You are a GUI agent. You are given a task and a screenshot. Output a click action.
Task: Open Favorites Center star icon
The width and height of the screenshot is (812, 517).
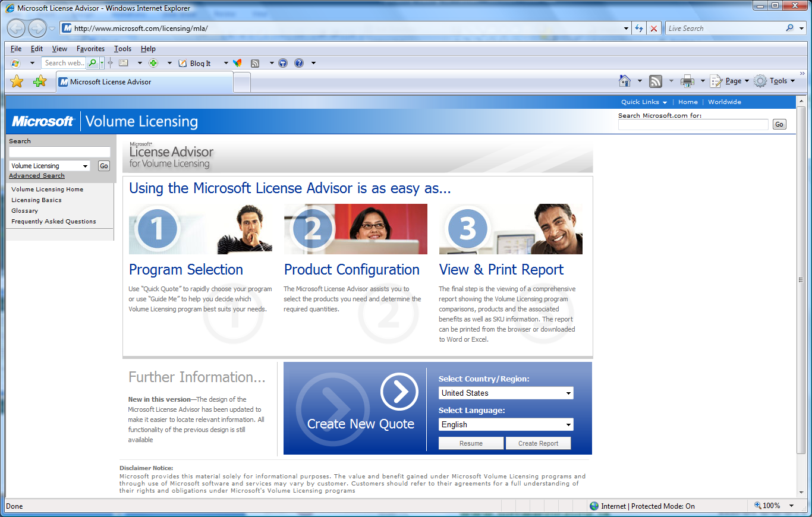[x=17, y=81]
